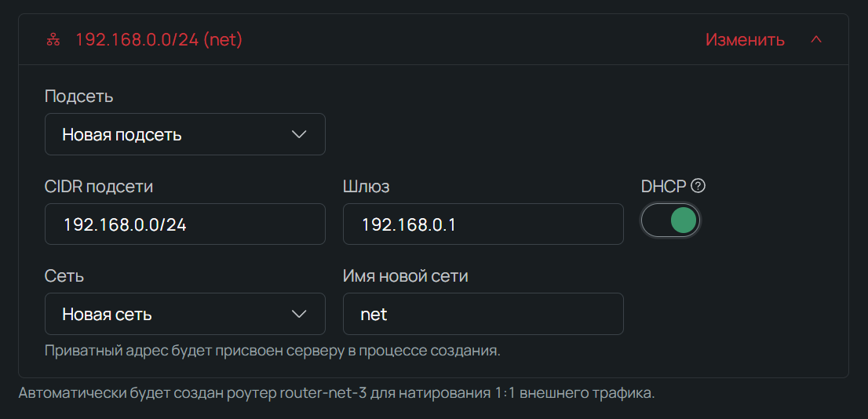
Task: Click the "Сеть" field label
Action: pyautogui.click(x=64, y=276)
